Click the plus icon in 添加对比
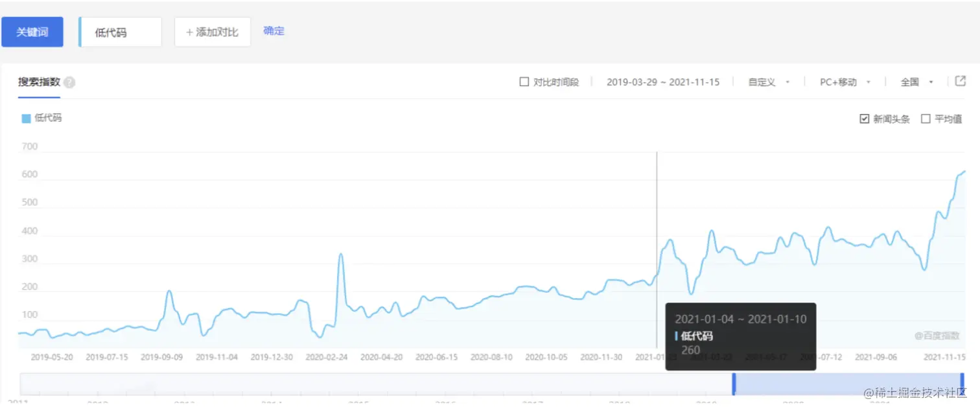The width and height of the screenshot is (980, 412). 190,32
